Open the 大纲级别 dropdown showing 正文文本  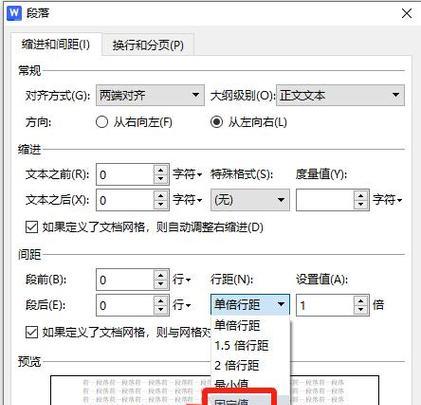pyautogui.click(x=340, y=95)
